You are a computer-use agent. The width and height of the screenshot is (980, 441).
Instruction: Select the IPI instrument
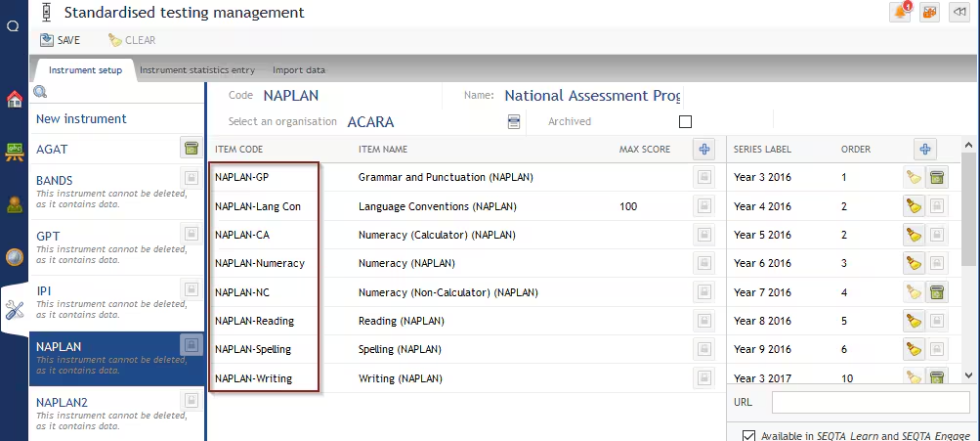(x=117, y=301)
